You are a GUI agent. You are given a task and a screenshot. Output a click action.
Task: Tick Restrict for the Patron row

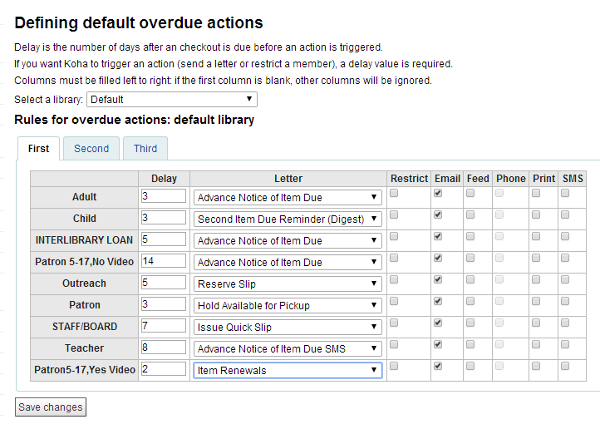point(394,301)
